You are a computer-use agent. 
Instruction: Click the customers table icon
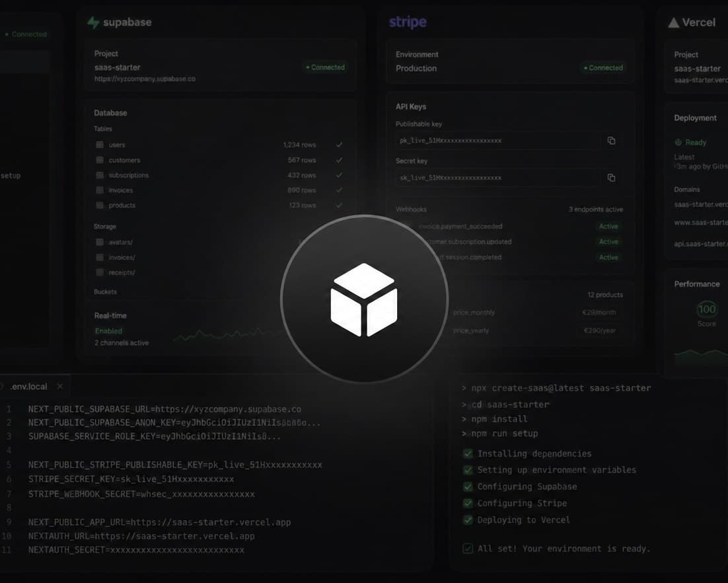tap(99, 160)
